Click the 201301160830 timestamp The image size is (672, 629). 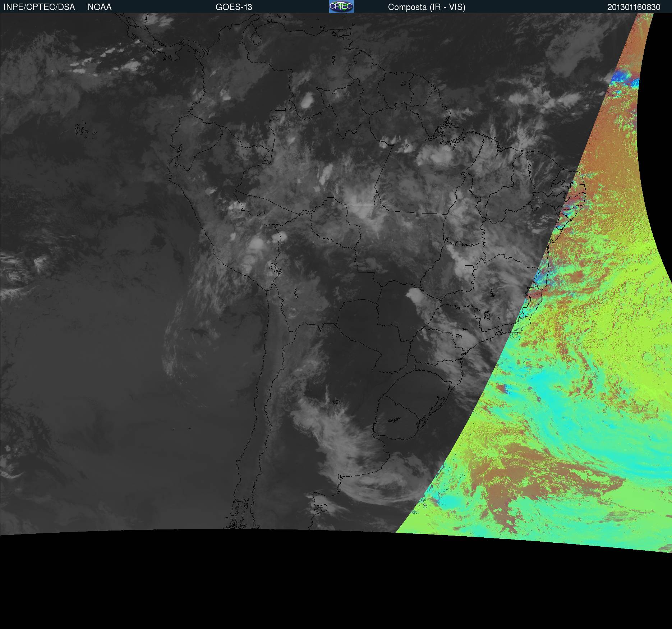click(x=634, y=7)
